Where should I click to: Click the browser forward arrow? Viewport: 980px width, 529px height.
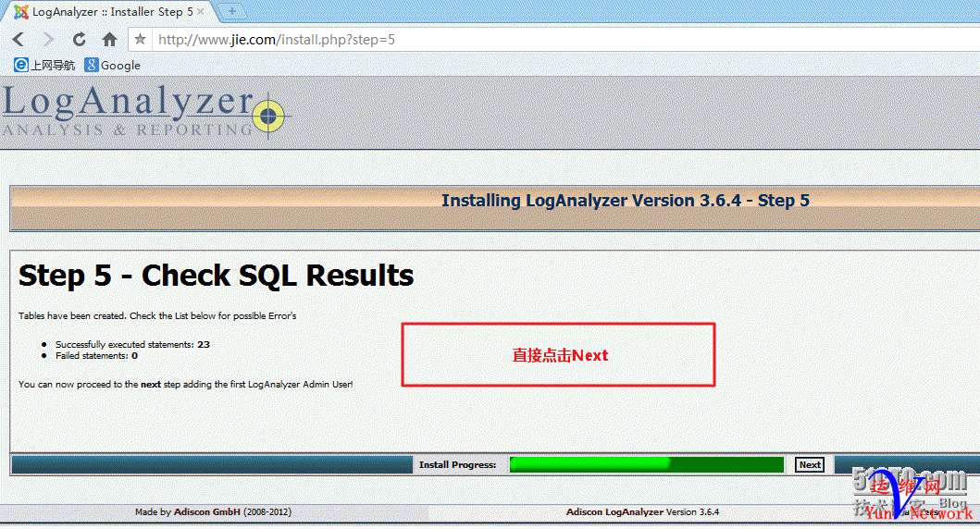tap(48, 40)
